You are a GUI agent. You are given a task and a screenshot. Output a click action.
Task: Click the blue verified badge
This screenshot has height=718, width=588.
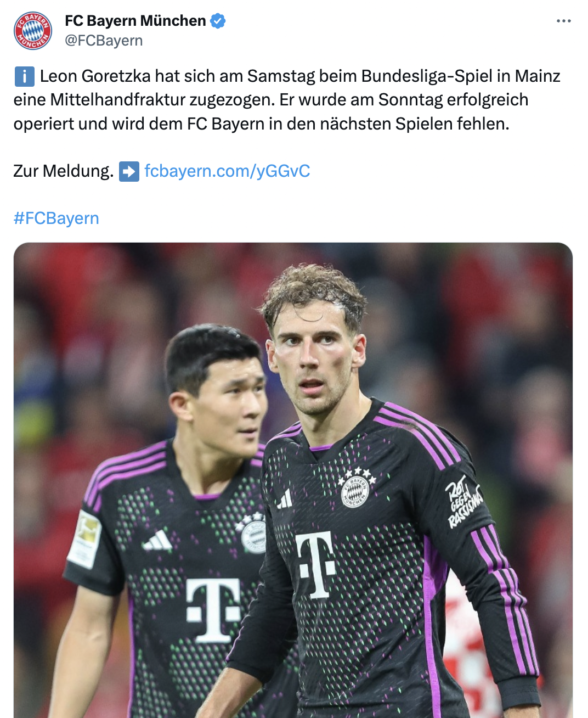click(x=218, y=21)
